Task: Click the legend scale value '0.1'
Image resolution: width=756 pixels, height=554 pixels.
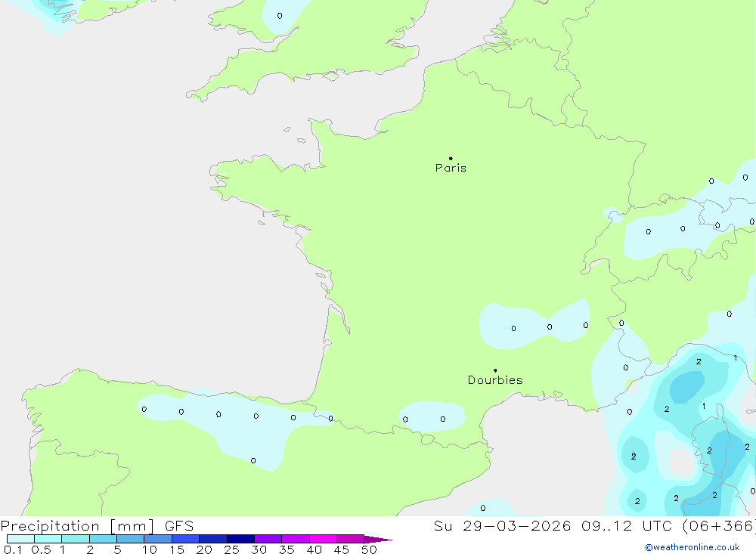Action: tap(13, 549)
